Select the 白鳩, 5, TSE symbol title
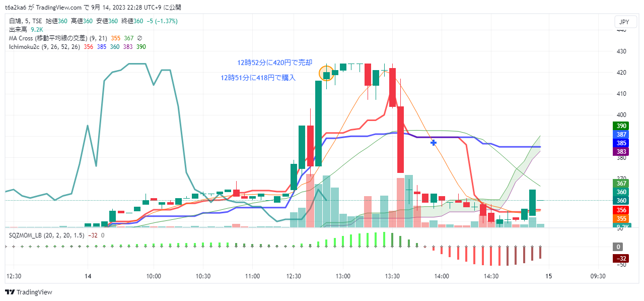Image resolution: width=644 pixels, height=301 pixels. (x=26, y=21)
